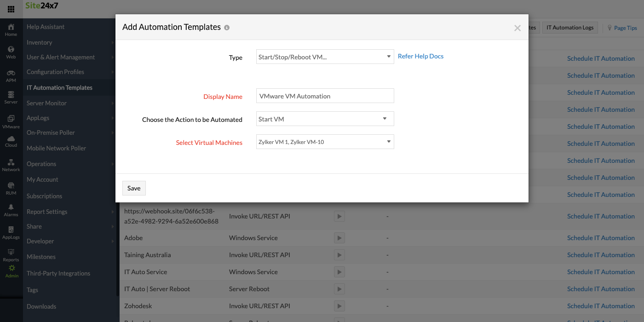Execute the Adobe automation via its play icon
Viewport: 644px width, 322px height.
tap(339, 238)
